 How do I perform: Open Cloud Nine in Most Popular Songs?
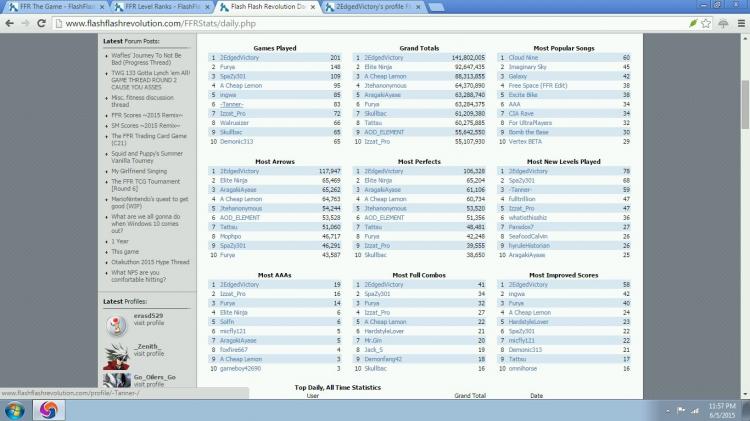(x=523, y=57)
